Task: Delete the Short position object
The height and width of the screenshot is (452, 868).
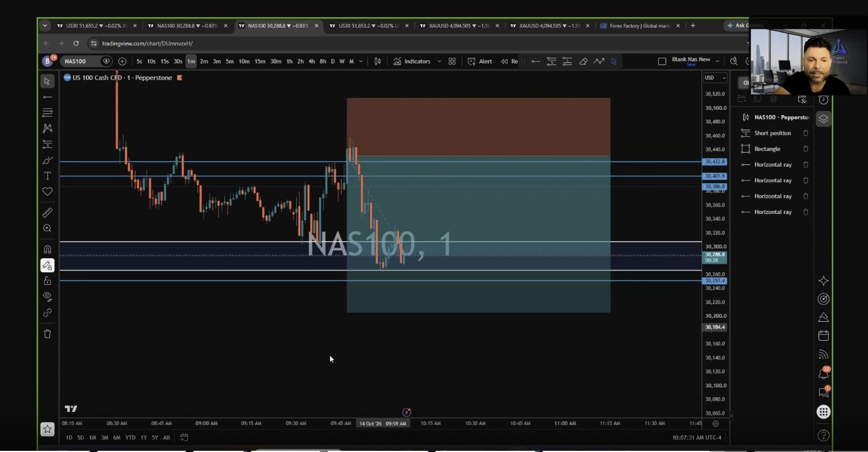Action: (806, 133)
